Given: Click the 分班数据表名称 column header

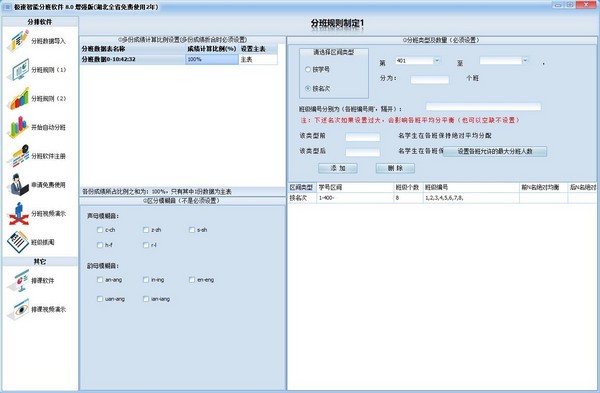Looking at the screenshot, I should click(133, 49).
